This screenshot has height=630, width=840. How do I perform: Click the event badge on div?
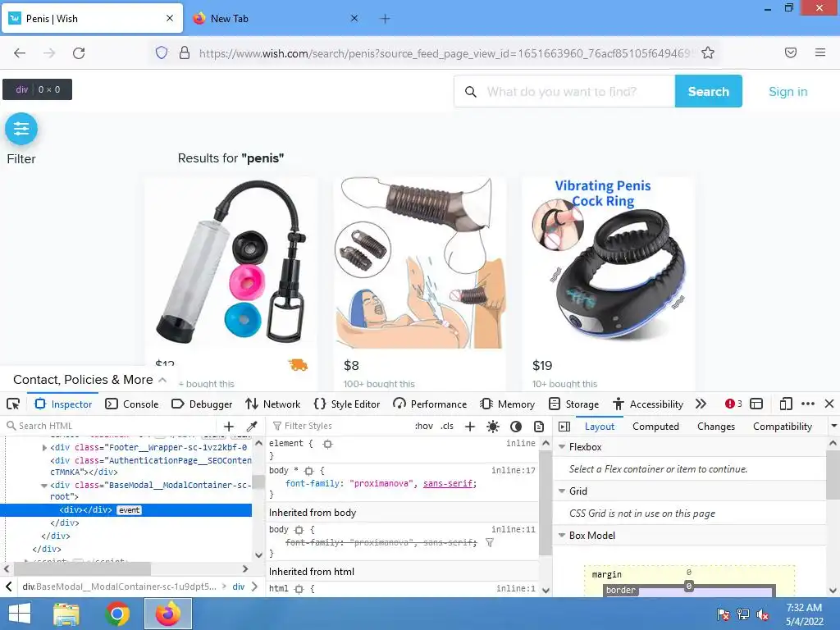tap(129, 510)
